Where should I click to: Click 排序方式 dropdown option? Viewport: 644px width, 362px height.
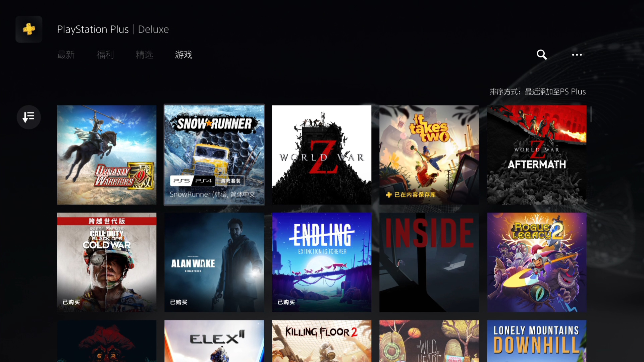pyautogui.click(x=537, y=92)
